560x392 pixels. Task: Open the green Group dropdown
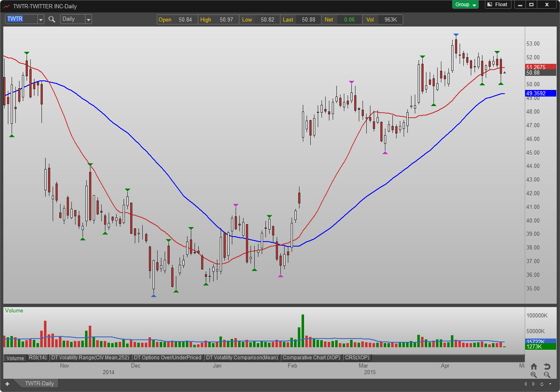pos(465,5)
